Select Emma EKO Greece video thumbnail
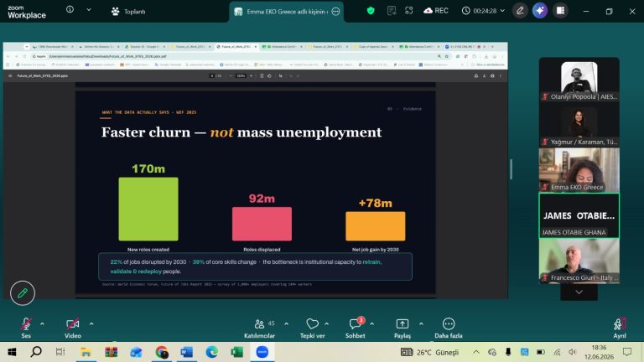 [579, 170]
